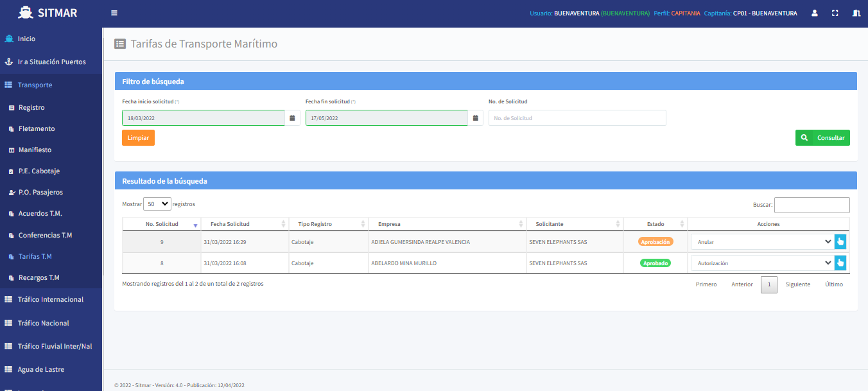Toggle fullscreen mode icon
The width and height of the screenshot is (868, 391).
(x=835, y=13)
